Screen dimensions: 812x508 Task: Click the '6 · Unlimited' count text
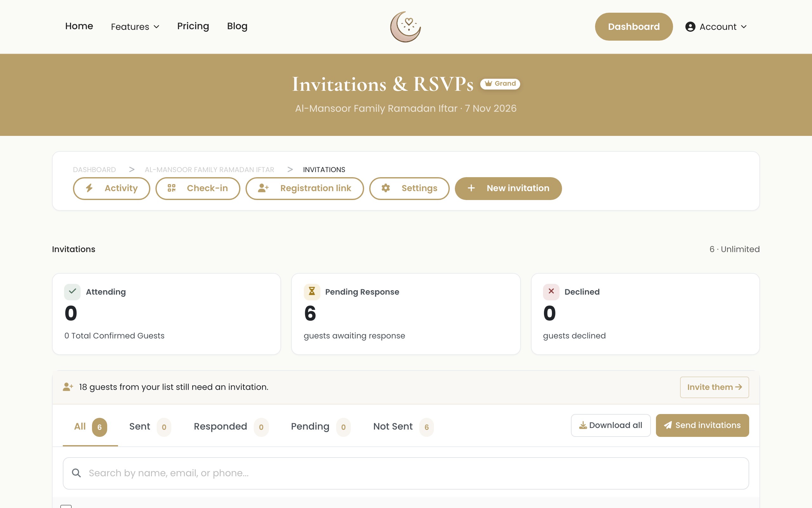click(734, 249)
